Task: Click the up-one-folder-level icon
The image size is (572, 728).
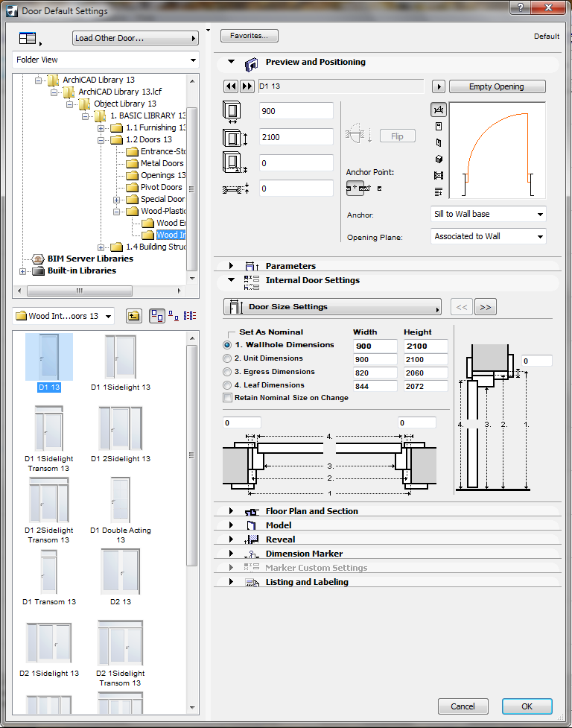Action: tap(133, 316)
